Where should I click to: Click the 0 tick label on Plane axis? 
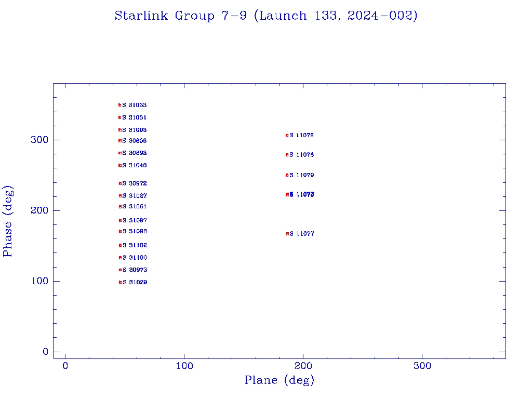pyautogui.click(x=65, y=366)
